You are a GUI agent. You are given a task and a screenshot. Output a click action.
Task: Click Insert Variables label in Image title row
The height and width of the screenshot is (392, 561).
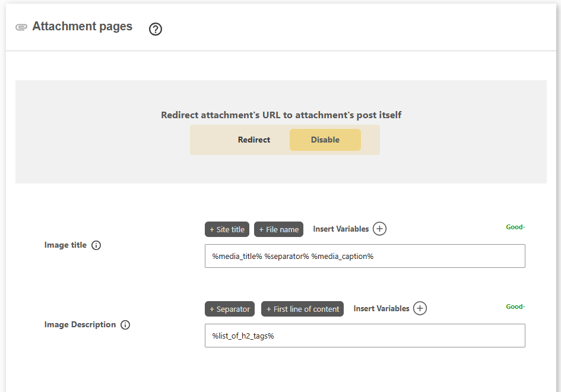click(x=341, y=229)
